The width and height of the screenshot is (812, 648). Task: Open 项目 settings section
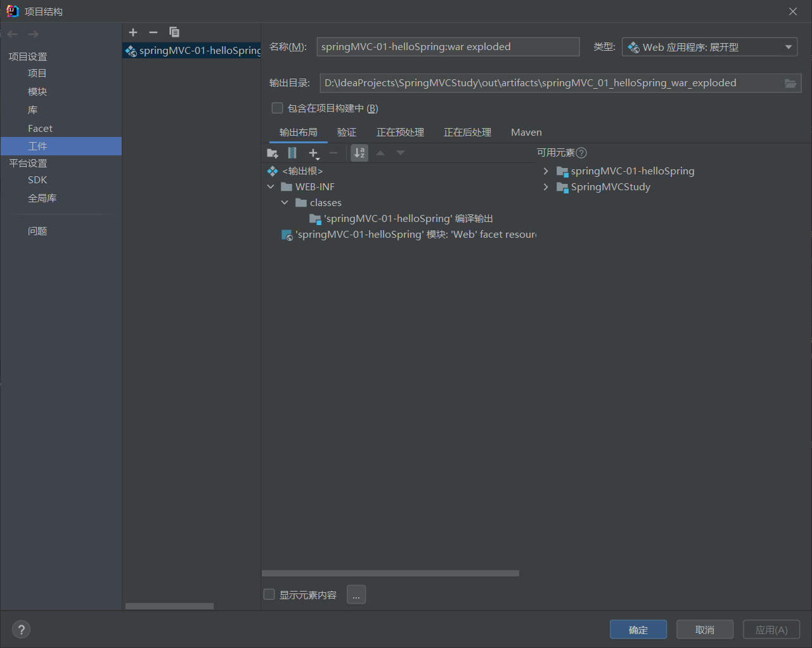tap(37, 74)
